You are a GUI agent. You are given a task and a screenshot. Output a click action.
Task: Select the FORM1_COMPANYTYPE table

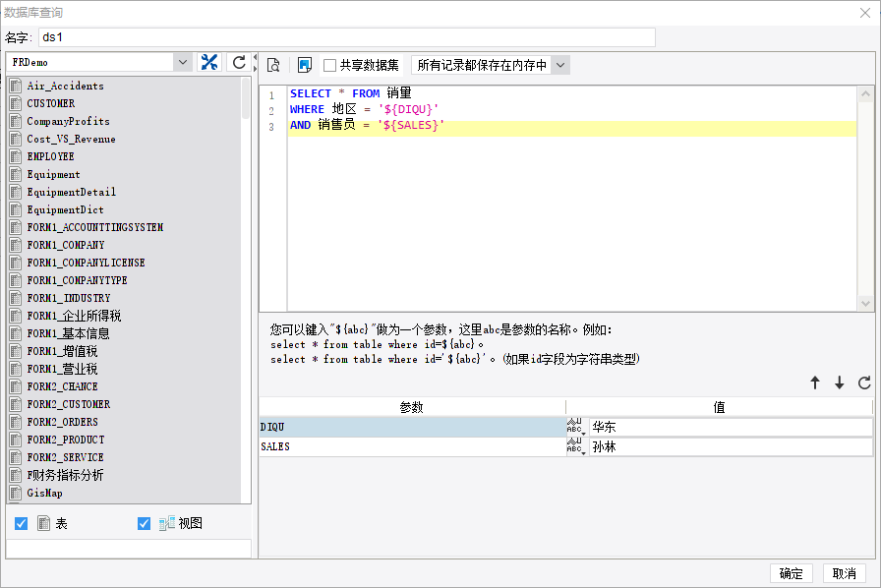(77, 280)
